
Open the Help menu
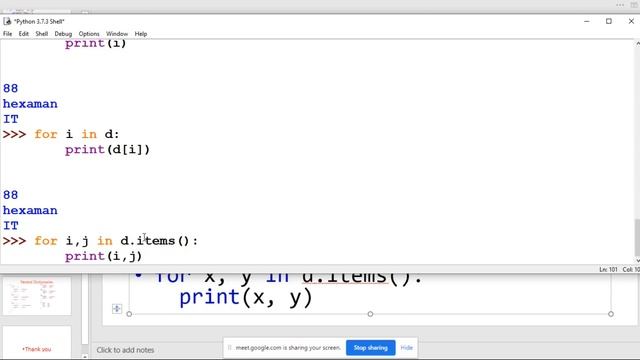coord(141,34)
